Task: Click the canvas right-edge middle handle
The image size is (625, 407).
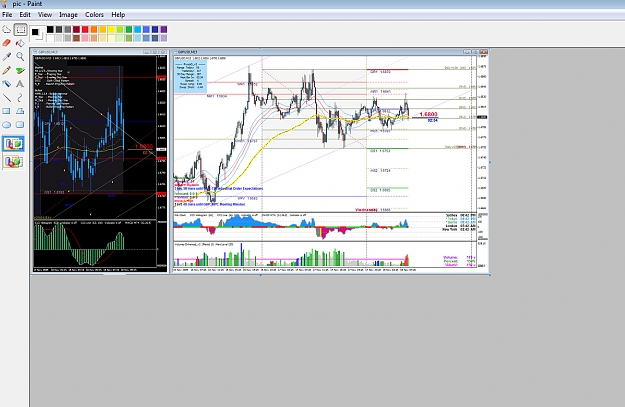Action: tap(490, 162)
